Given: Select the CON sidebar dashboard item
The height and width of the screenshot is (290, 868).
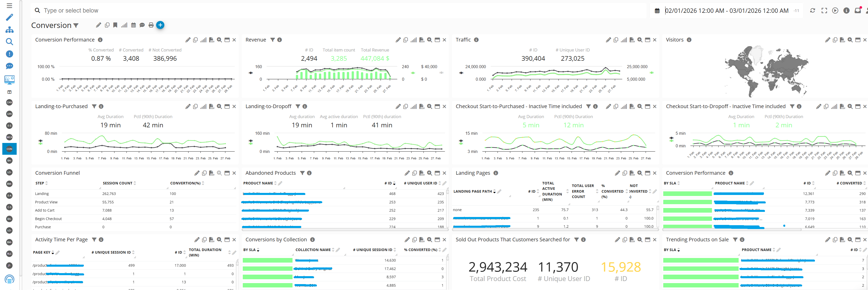Looking at the screenshot, I should pos(9,149).
